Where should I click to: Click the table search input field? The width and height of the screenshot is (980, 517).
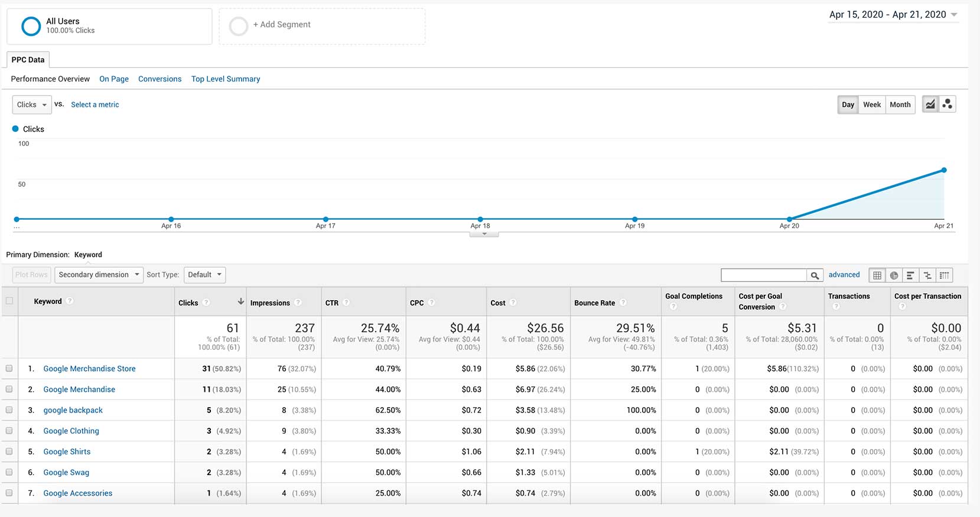click(x=764, y=275)
